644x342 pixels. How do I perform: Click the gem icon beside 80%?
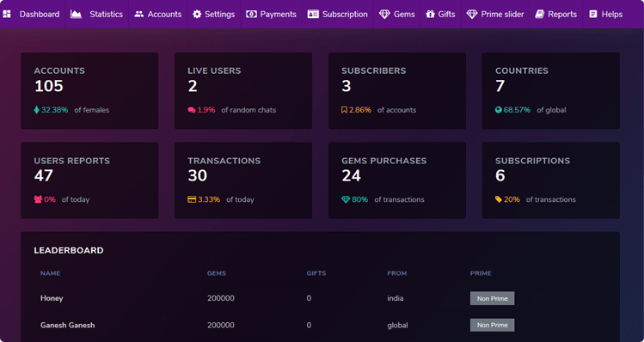click(x=346, y=199)
